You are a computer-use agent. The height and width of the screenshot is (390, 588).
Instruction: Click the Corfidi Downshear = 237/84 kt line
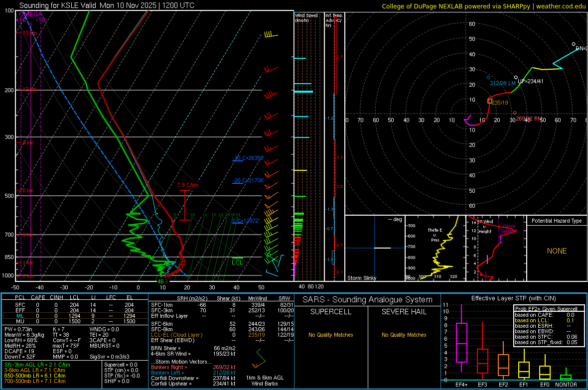click(193, 378)
